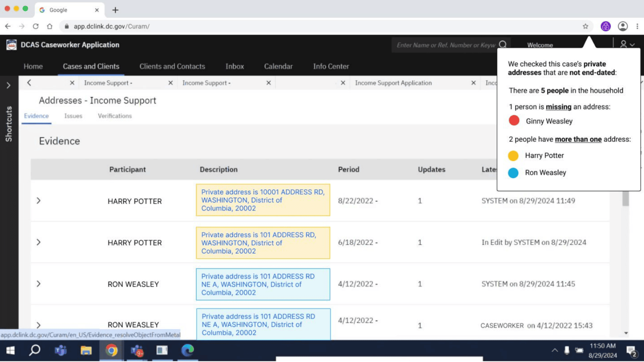Click the Updates column header
644x362 pixels.
(x=432, y=170)
